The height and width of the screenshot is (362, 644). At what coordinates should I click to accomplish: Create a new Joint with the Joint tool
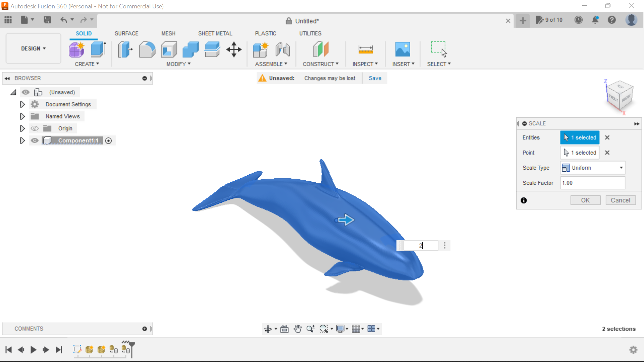tap(282, 49)
